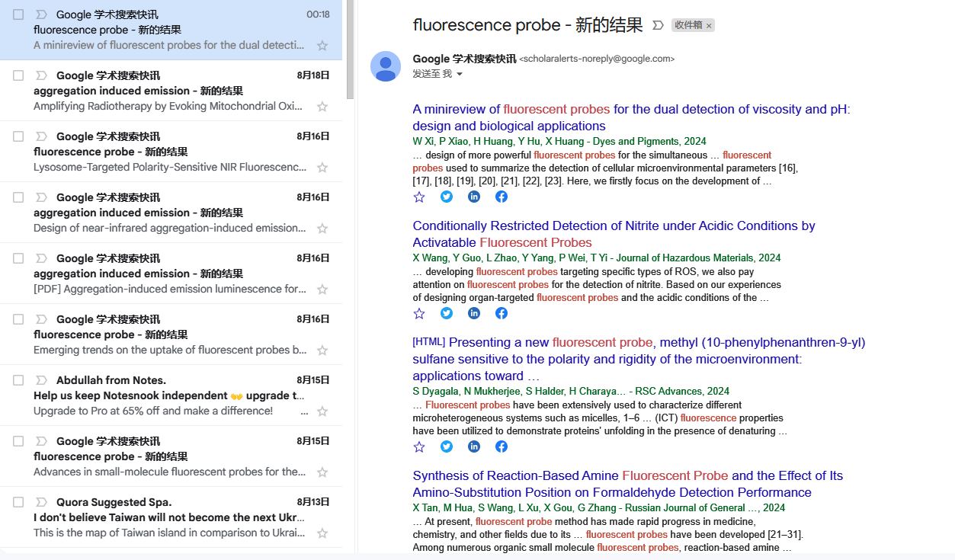Click the email list vertical scrollbar
Screen dimensions: 955x560
pos(350,50)
